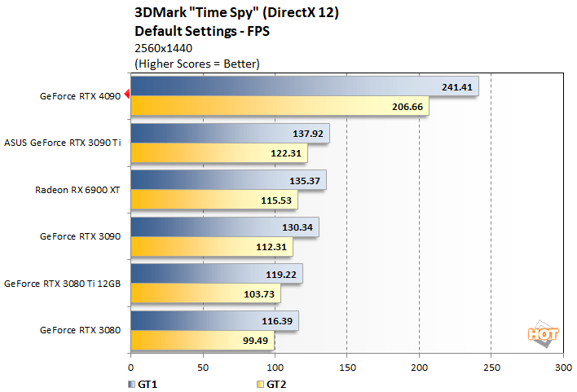Click the 112.31 GT2 bar

(x=212, y=246)
